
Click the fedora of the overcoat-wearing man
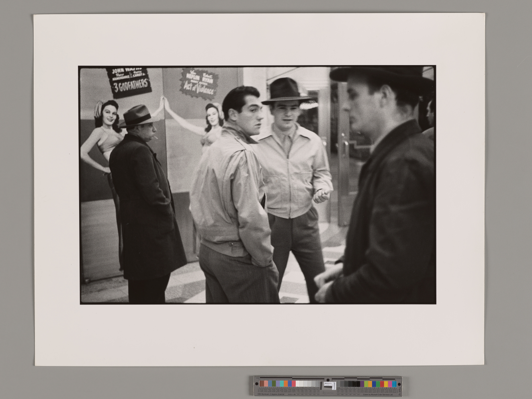[138, 116]
